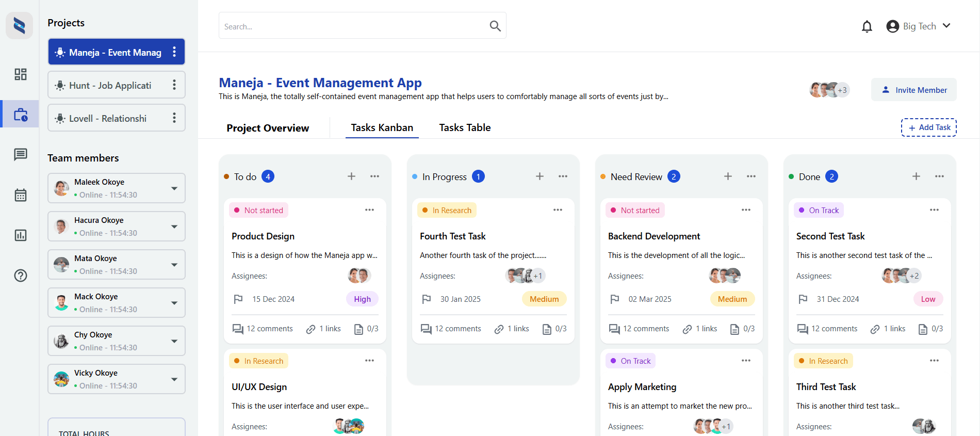The height and width of the screenshot is (436, 980).
Task: Open Product Design card more options
Action: pos(369,210)
